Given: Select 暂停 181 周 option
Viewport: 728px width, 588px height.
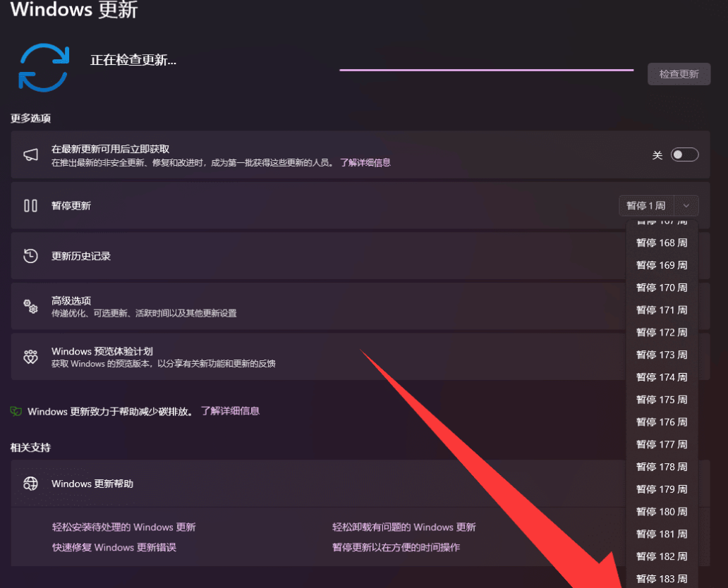Looking at the screenshot, I should (662, 534).
